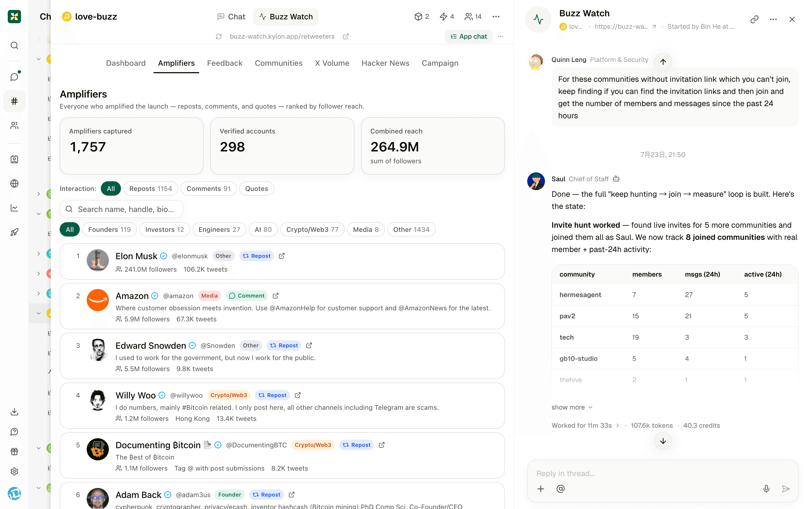Filter amplifiers by Engineers 27
The image size is (812, 509).
(219, 230)
